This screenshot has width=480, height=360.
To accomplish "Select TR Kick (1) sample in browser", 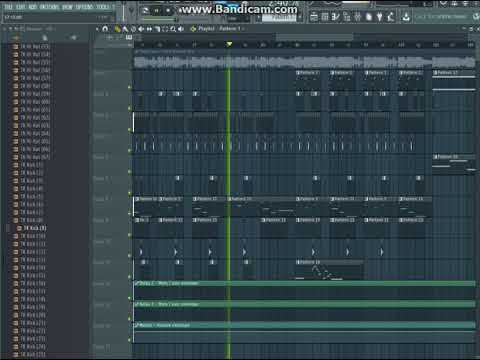I will [29, 165].
